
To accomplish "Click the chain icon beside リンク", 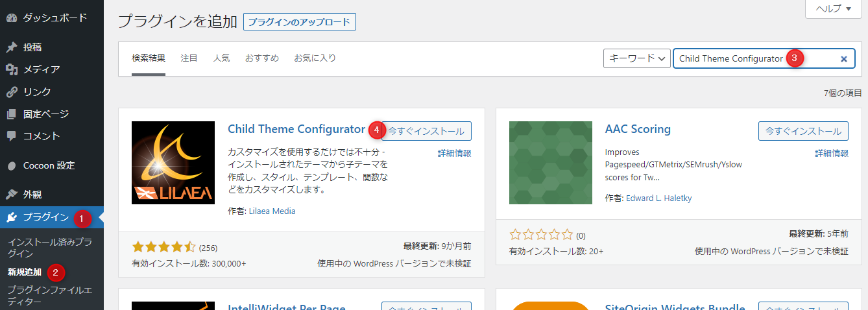I will [11, 91].
